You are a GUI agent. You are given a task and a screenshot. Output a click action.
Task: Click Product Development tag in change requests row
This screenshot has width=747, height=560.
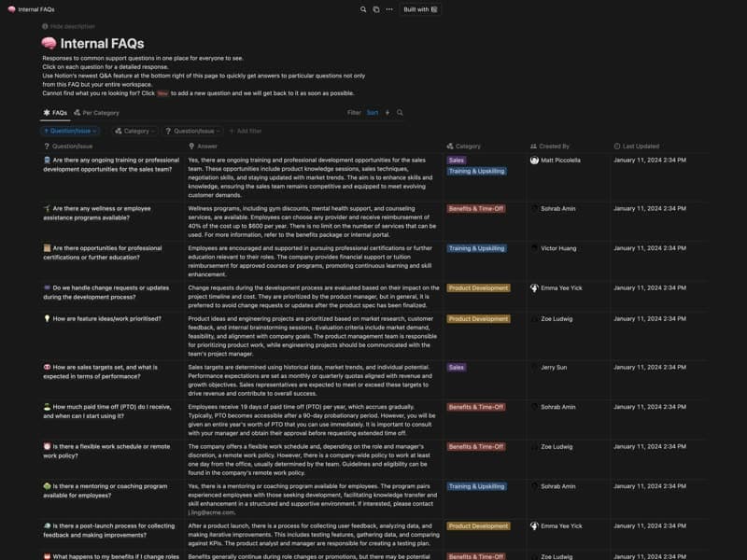pyautogui.click(x=478, y=288)
